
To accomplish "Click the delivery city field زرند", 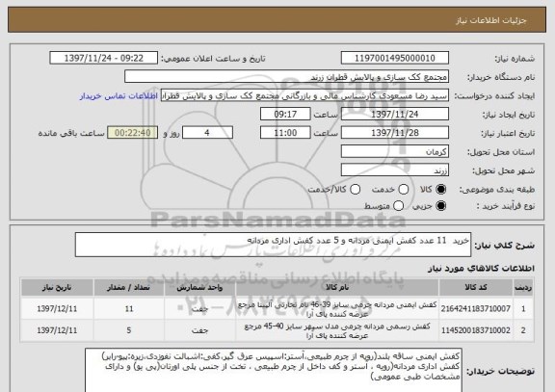I will [395, 170].
